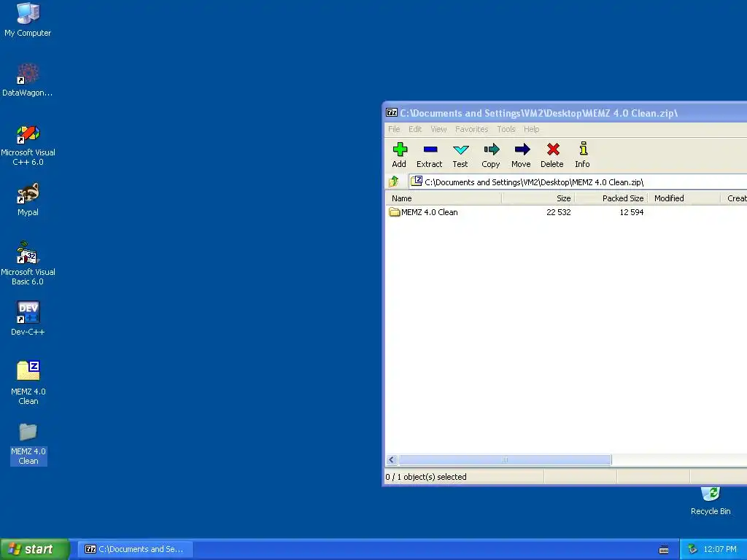Select the MEMZ 4.0 Clean zip archive icon
This screenshot has height=560, width=747.
[28, 383]
